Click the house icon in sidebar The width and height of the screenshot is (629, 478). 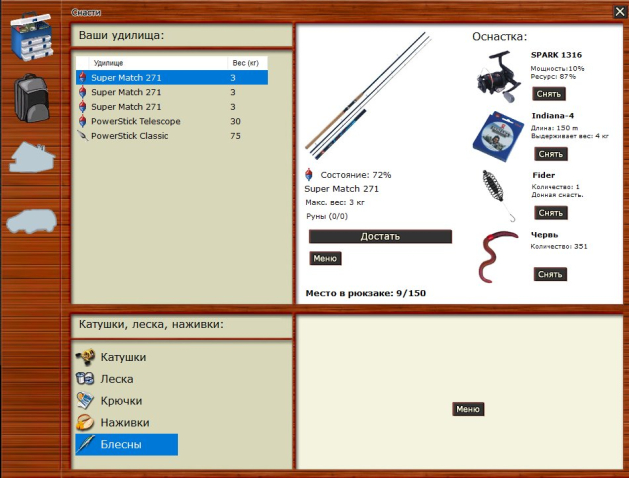click(x=34, y=158)
